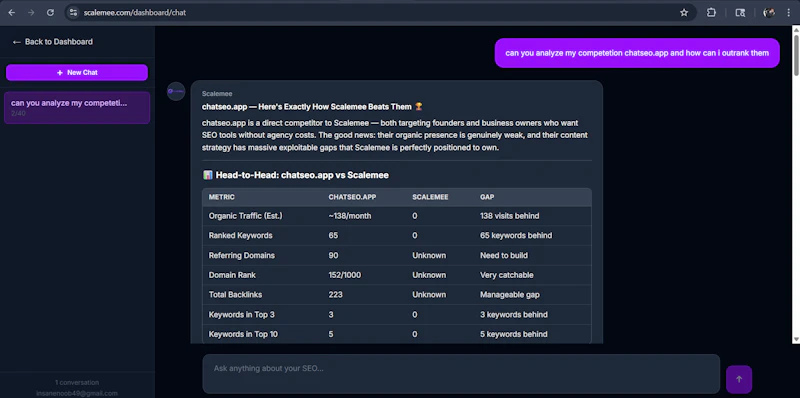The width and height of the screenshot is (800, 398).
Task: Click the GAP column header
Action: click(487, 197)
